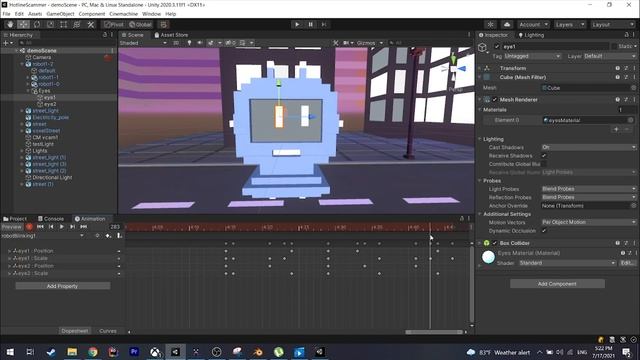Click the Add Keyframe icon
Screen dimensions: 640x360
point(108,236)
